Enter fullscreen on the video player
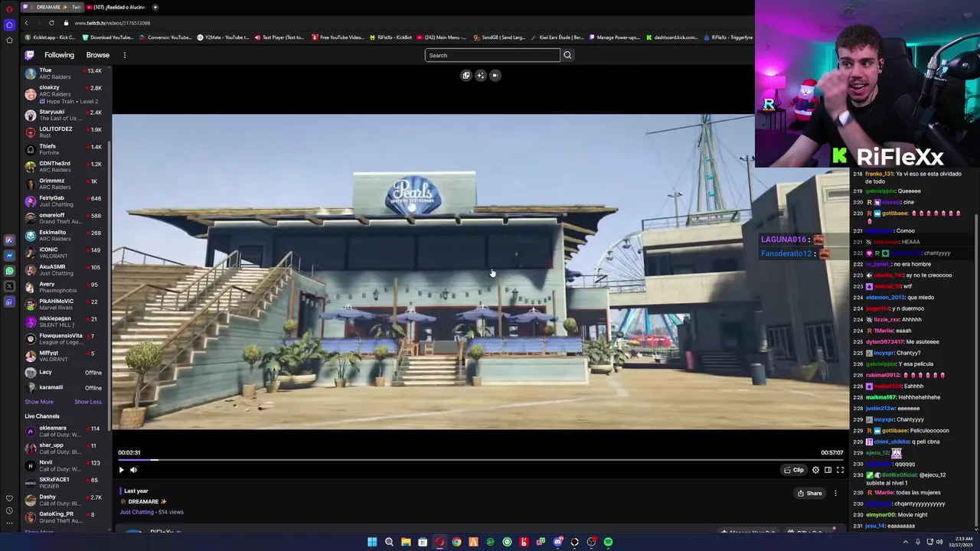Viewport: 980px width, 551px height. pyautogui.click(x=840, y=470)
